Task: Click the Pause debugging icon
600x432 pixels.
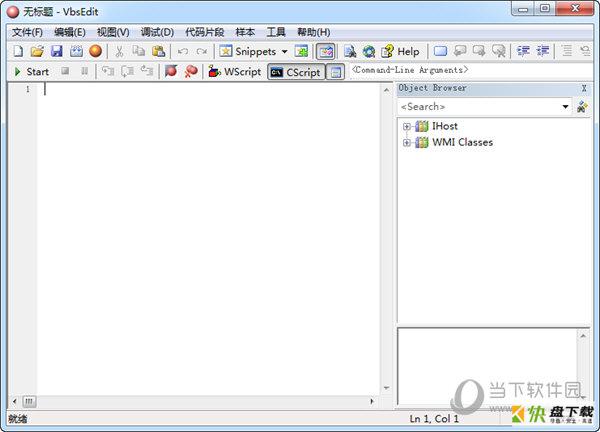Action: click(x=85, y=71)
